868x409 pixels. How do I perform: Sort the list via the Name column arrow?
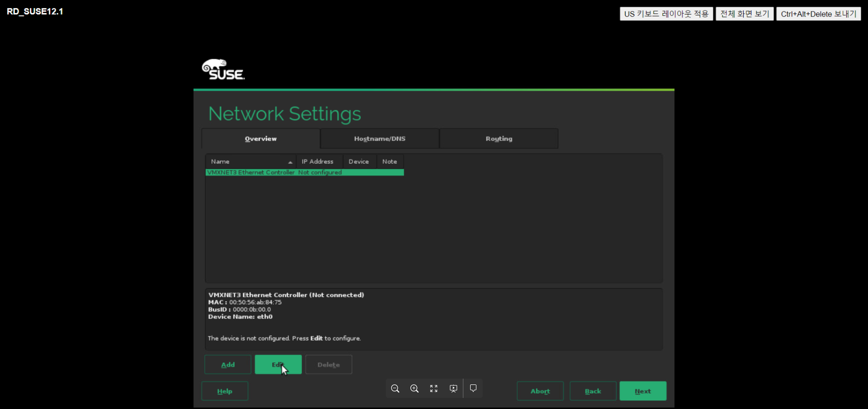point(290,162)
